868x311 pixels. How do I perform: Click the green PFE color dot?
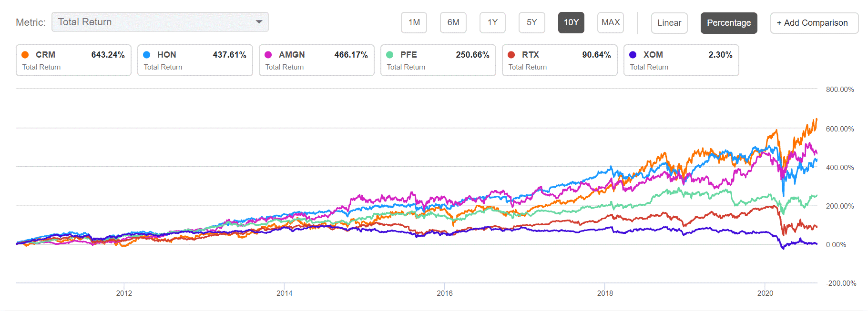click(x=390, y=55)
